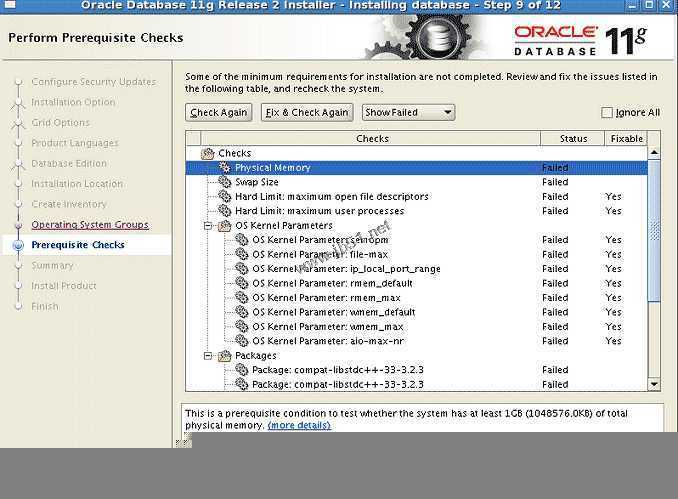Open the window menu icon in title bar

[10, 5]
